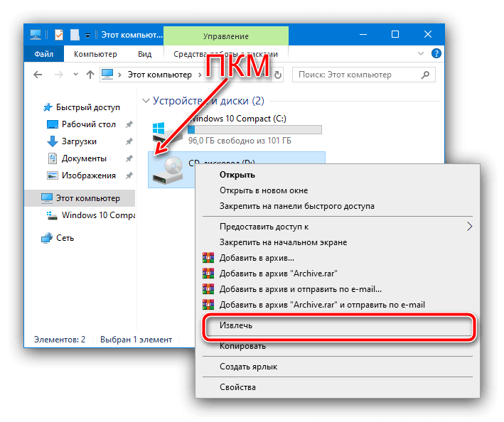Click the Выбран 1 элемент status text
The height and width of the screenshot is (422, 504).
(136, 340)
